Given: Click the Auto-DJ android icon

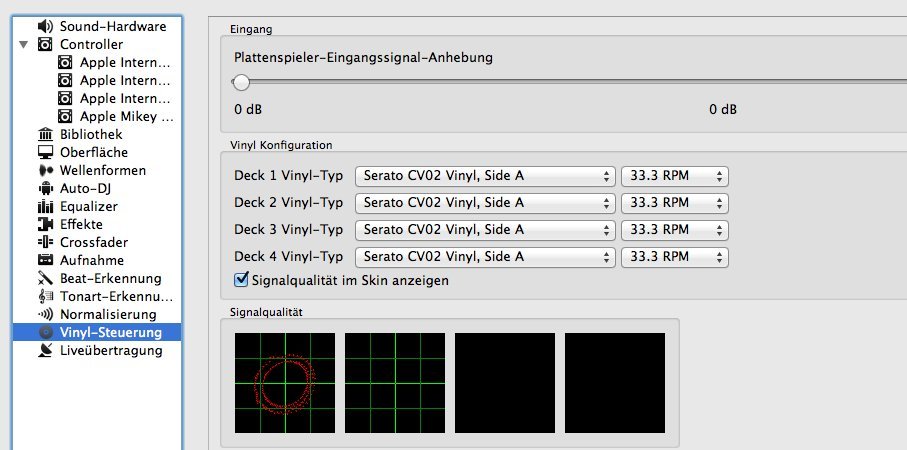Looking at the screenshot, I should click(x=45, y=188).
